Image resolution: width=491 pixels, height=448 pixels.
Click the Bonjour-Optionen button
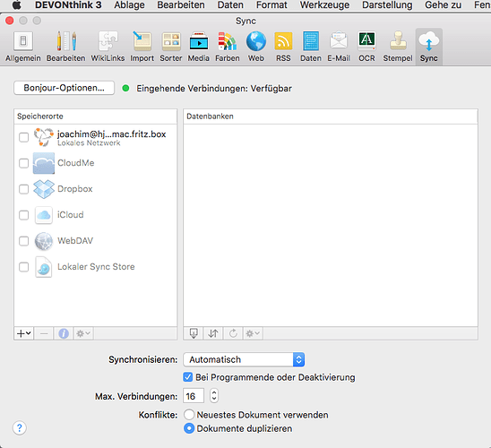(65, 88)
